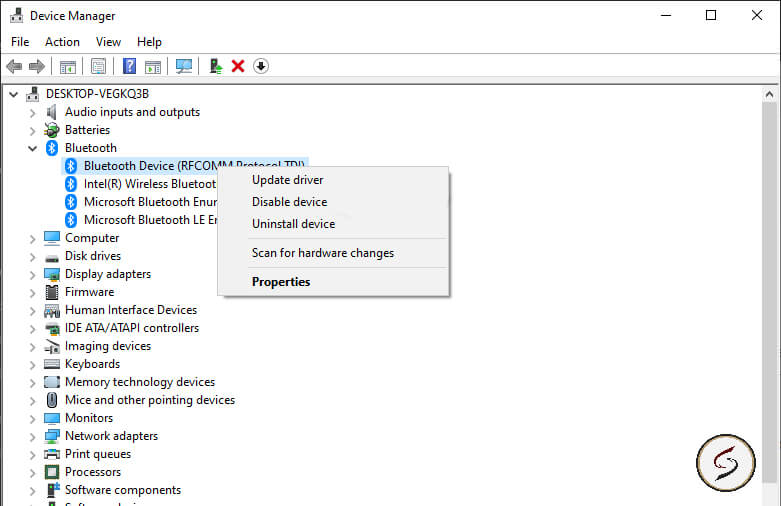Expand the Disk drives category
781x506 pixels.
tap(32, 256)
